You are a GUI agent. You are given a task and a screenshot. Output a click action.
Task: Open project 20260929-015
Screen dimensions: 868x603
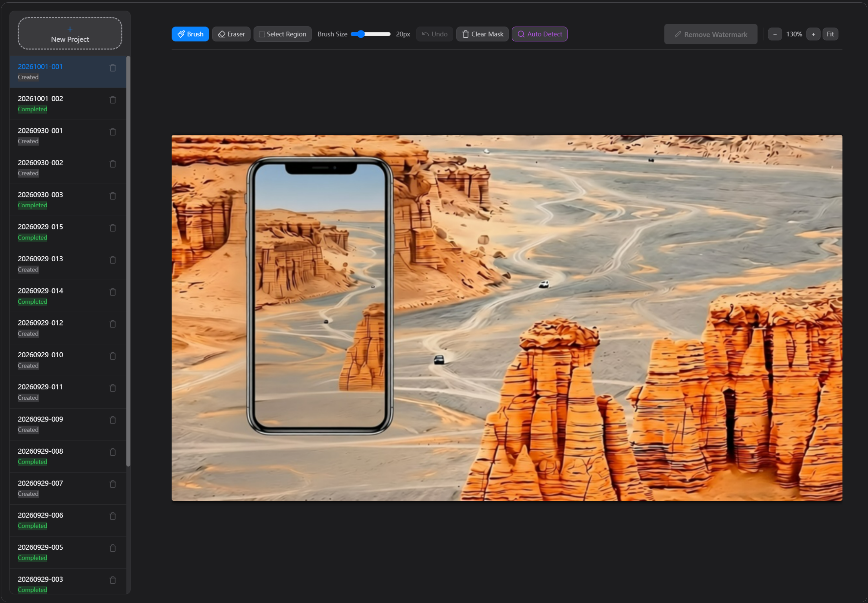68,232
